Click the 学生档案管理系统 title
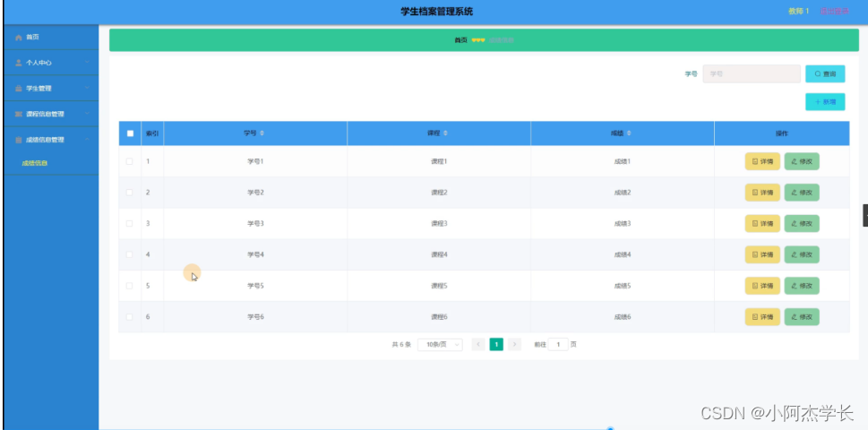Screen dimensions: 868x430 tap(437, 12)
